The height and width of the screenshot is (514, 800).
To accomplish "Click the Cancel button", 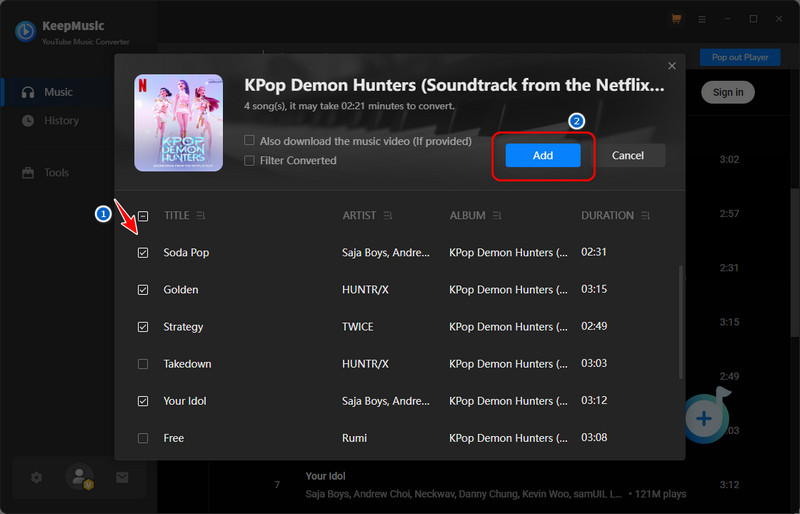I will coord(628,155).
